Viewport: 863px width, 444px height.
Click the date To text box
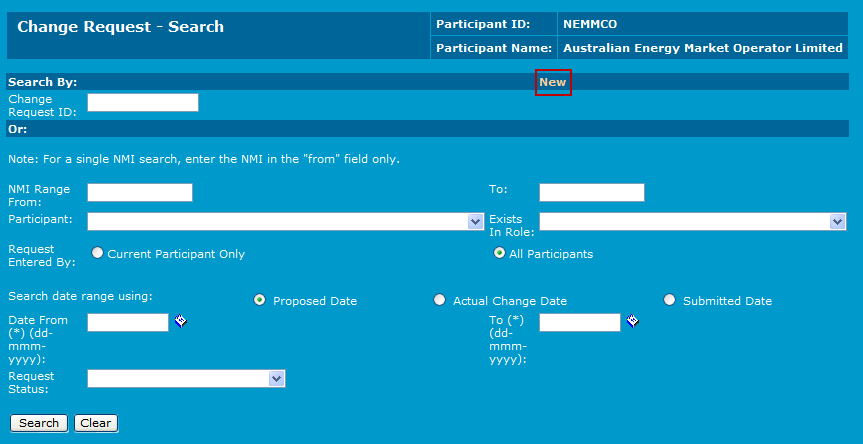[x=580, y=322]
